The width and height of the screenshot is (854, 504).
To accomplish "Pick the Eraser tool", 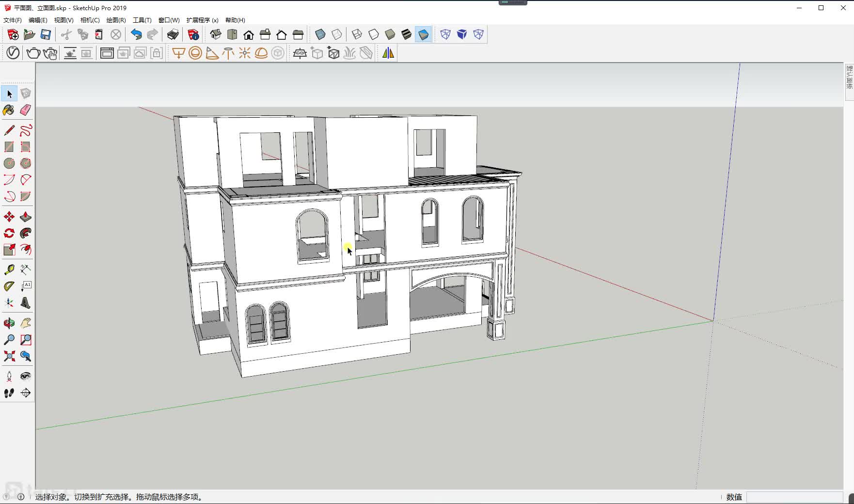I will pos(26,110).
